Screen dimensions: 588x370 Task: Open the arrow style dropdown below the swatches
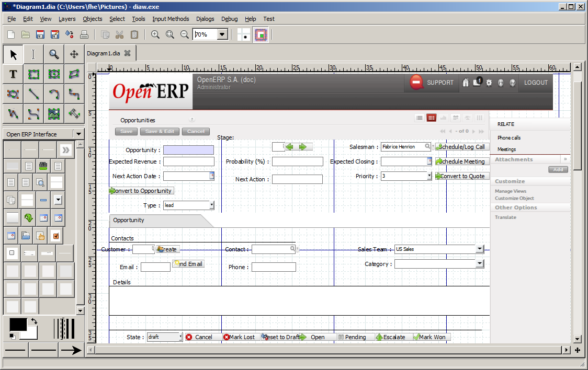pyautogui.click(x=72, y=350)
